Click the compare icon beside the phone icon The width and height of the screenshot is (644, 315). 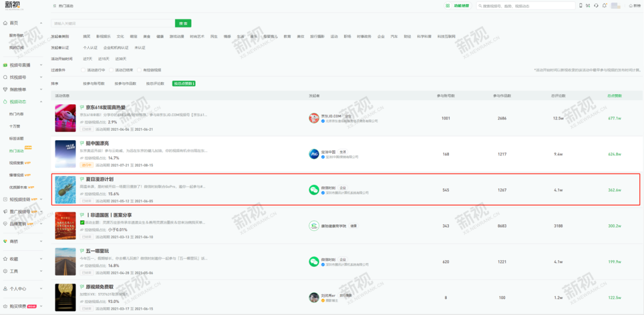coord(588,6)
